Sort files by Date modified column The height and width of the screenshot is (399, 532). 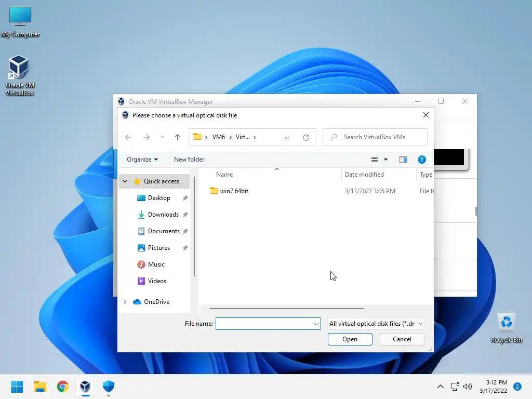(364, 175)
